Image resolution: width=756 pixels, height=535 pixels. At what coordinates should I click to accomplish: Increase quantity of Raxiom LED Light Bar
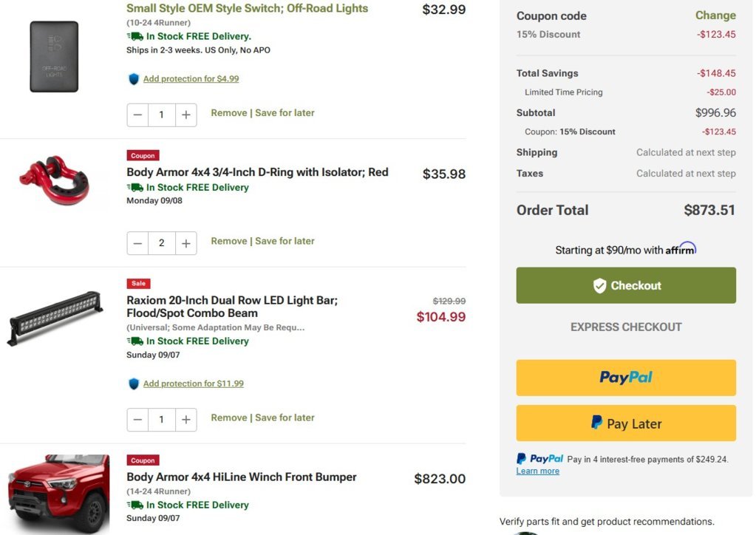(186, 420)
